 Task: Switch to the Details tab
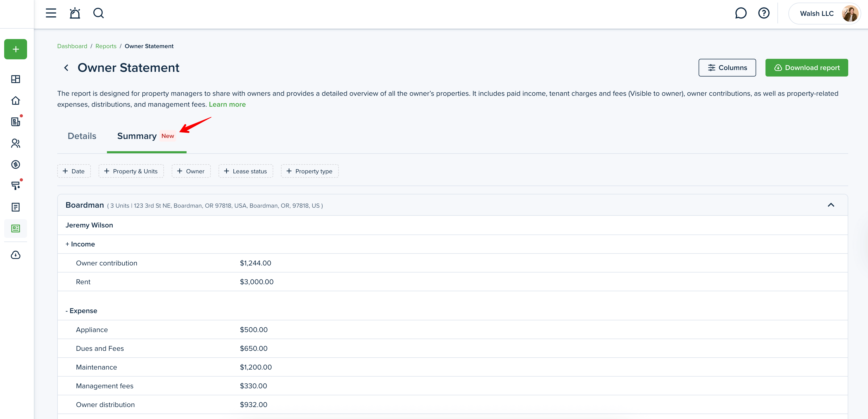(82, 136)
